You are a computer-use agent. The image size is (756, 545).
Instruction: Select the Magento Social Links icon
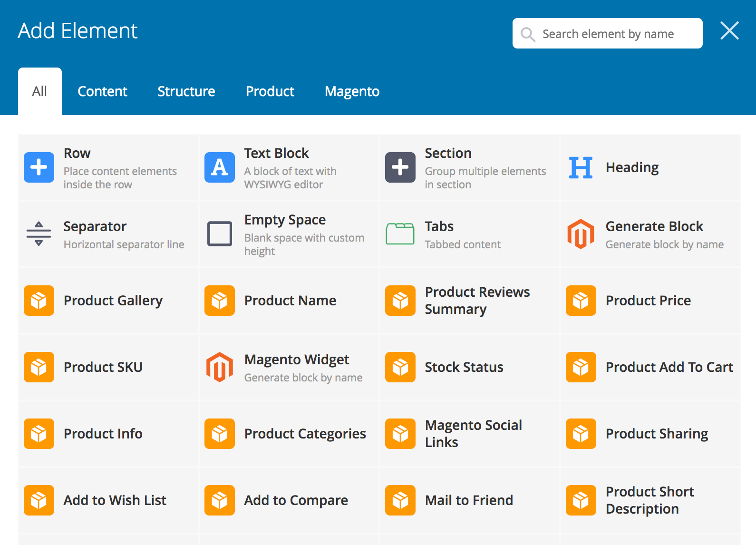point(400,434)
